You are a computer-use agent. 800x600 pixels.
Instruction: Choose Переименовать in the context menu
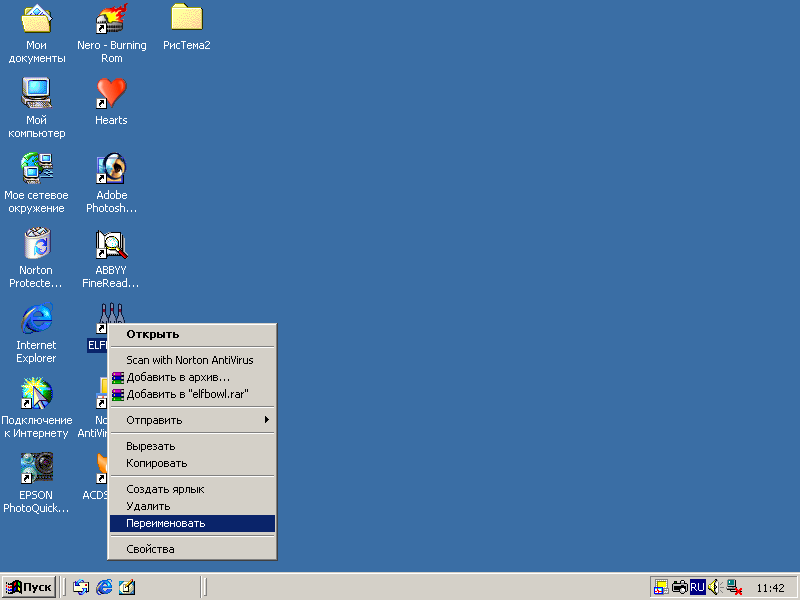tap(192, 523)
